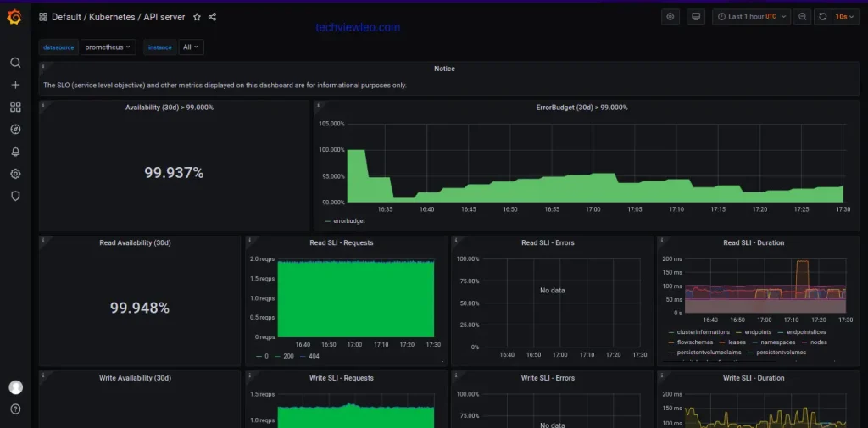Click info icon on Write SLI - Duration panel
This screenshot has height=428, width=868.
tap(661, 375)
